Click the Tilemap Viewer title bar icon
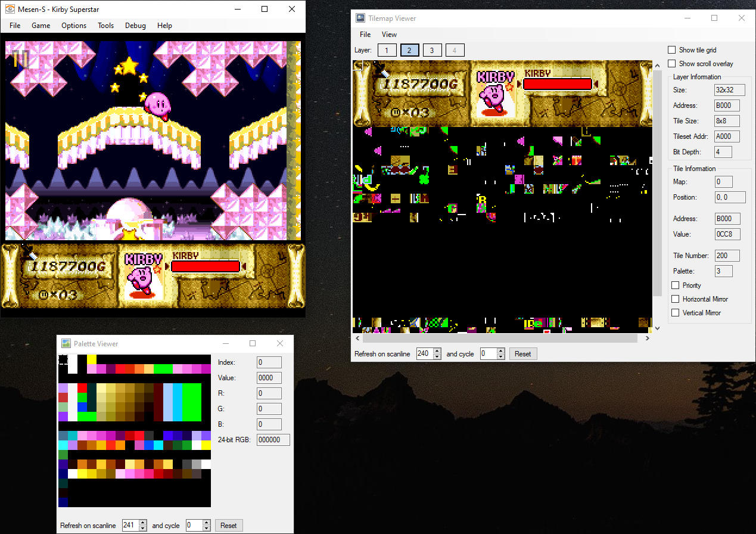 click(360, 18)
